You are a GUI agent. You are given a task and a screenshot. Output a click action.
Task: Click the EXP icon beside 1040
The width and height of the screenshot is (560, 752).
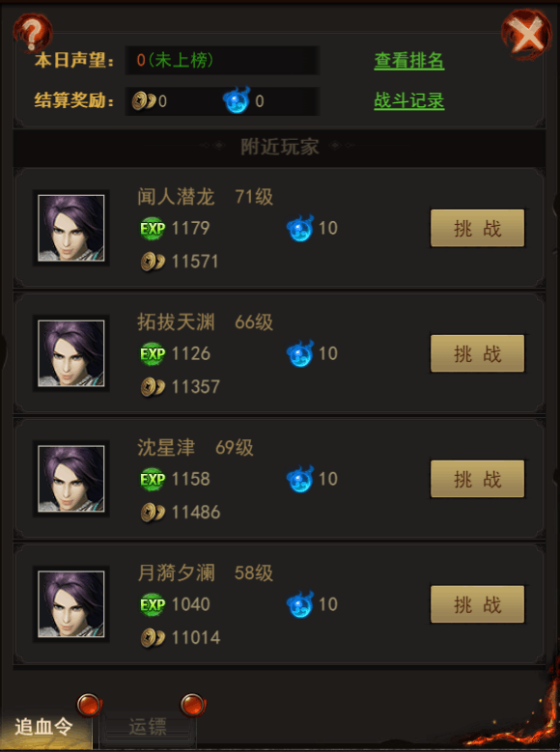[153, 604]
